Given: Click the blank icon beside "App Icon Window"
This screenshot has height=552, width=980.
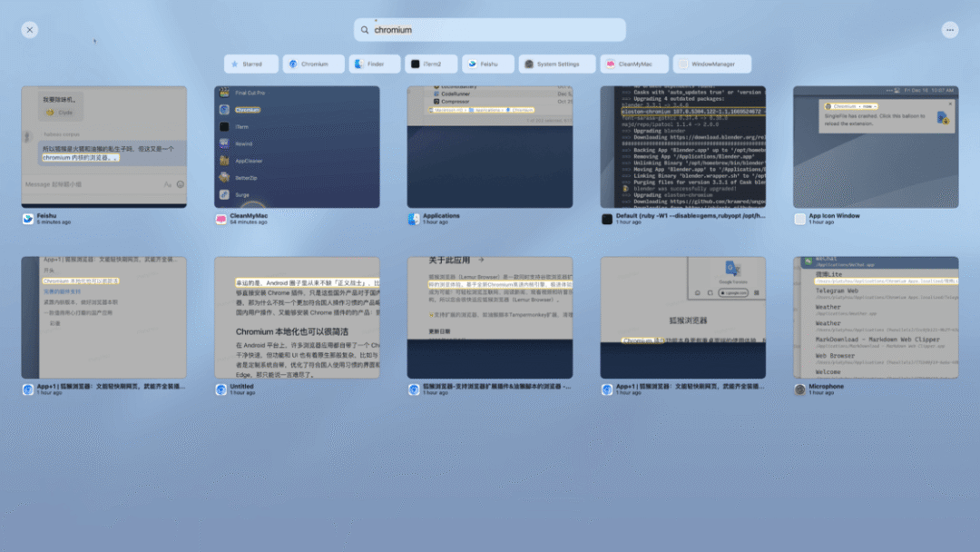Looking at the screenshot, I should (799, 219).
